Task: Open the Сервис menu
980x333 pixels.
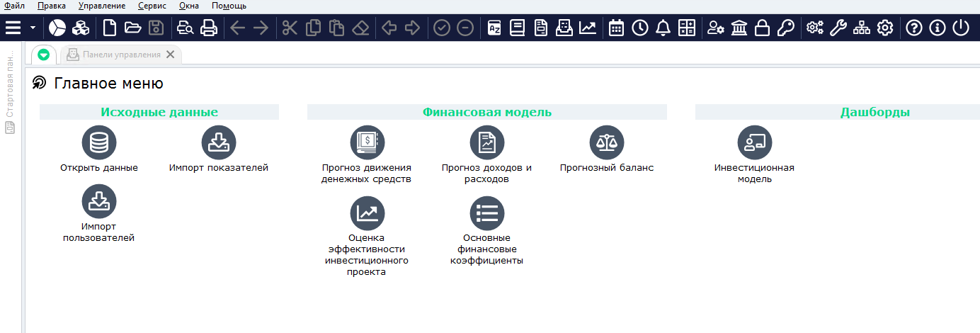Action: click(x=152, y=6)
